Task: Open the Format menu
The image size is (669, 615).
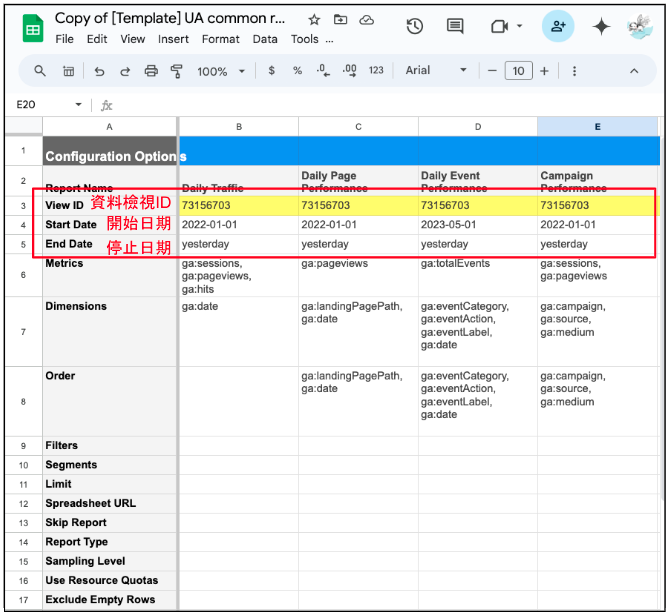Action: [x=221, y=39]
